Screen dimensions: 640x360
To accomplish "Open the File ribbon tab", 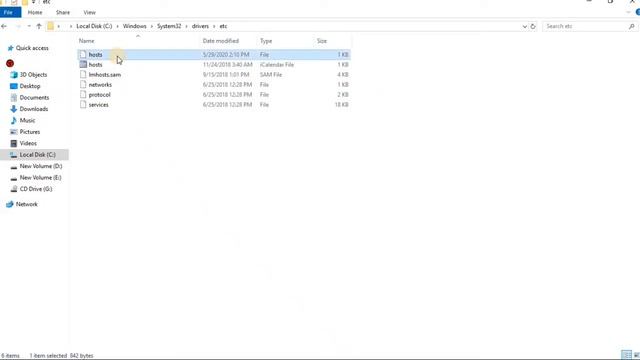I will 9,13.
